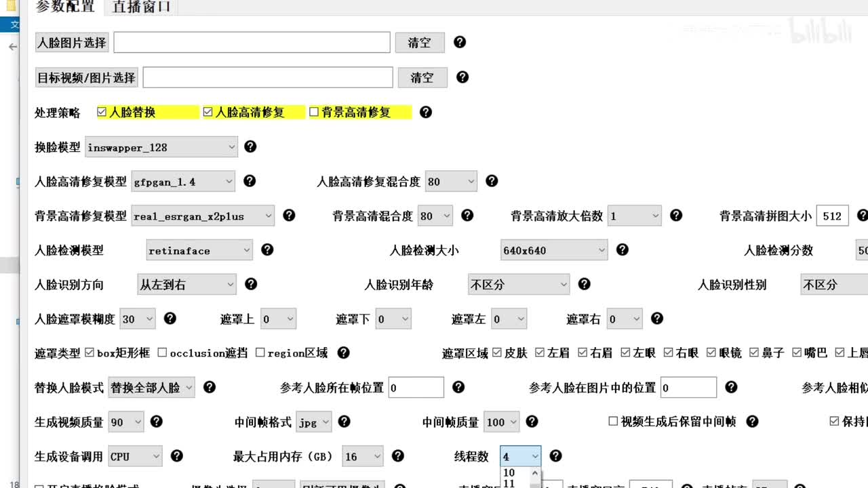Select the 参数配置 tab
The image size is (868, 488).
coord(65,7)
